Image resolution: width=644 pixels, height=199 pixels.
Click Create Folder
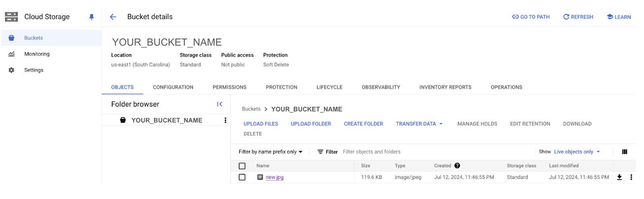(363, 124)
